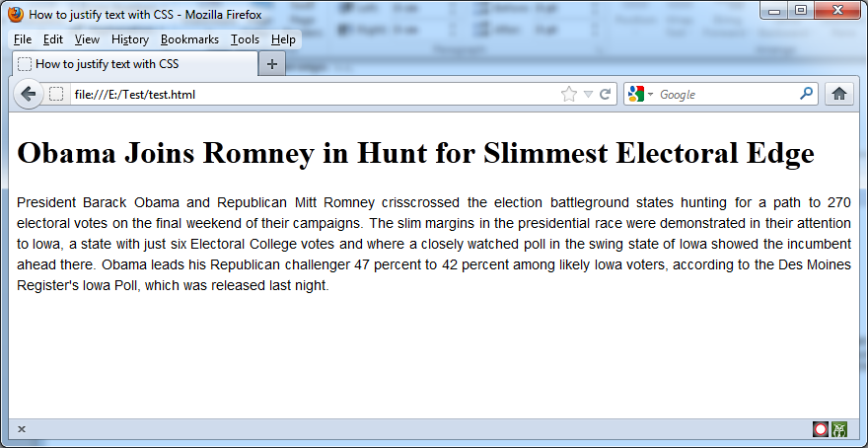Click the Firefox logo in title bar
This screenshot has width=868, height=448.
pyautogui.click(x=16, y=15)
